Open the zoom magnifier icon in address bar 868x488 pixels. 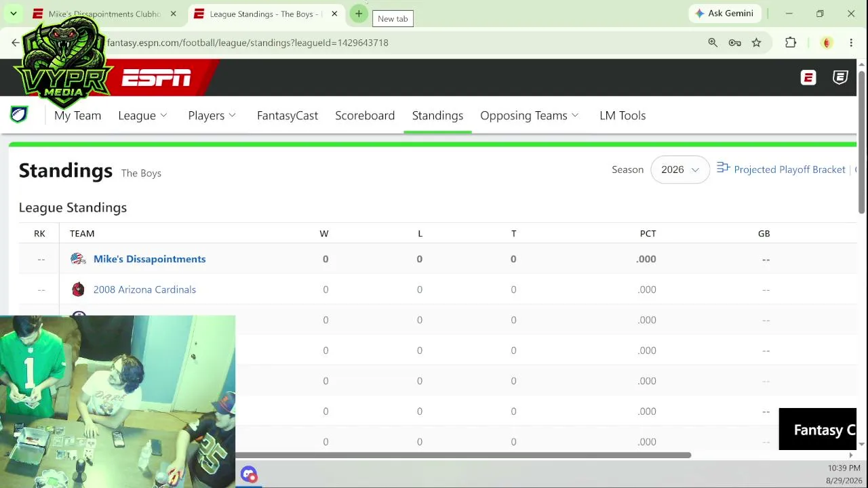pyautogui.click(x=713, y=43)
